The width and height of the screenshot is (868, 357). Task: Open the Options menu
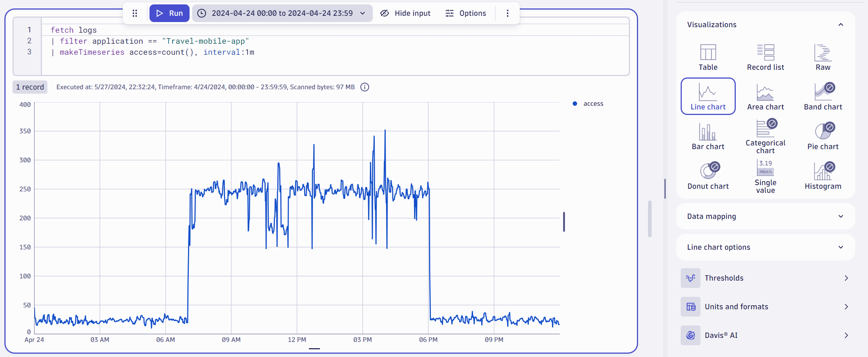466,13
